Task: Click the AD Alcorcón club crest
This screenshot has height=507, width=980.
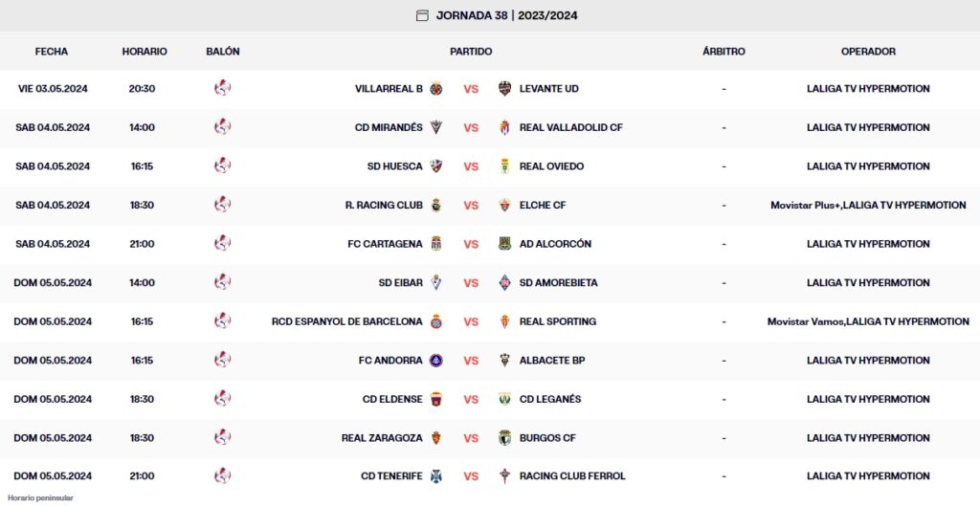Action: pyautogui.click(x=505, y=244)
